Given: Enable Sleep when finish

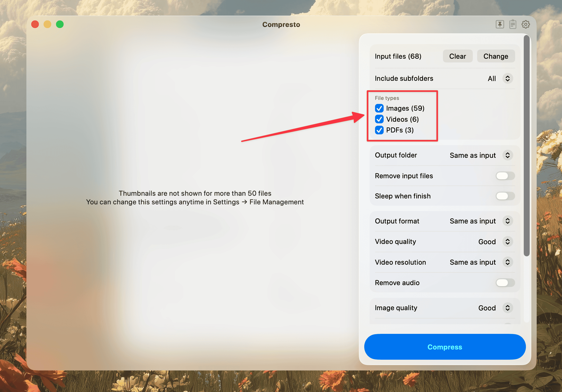Looking at the screenshot, I should coord(505,196).
